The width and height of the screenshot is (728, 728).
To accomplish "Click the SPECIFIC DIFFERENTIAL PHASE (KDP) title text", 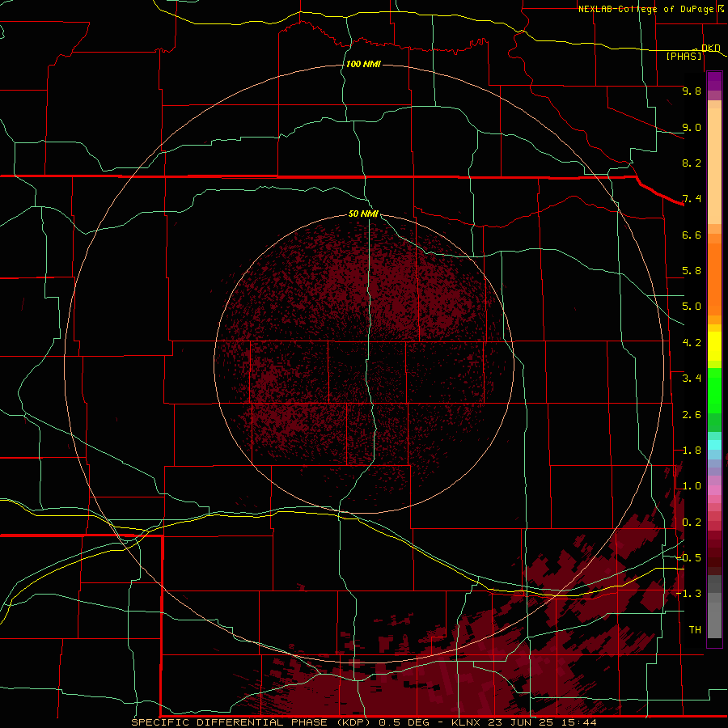I will pyautogui.click(x=252, y=722).
